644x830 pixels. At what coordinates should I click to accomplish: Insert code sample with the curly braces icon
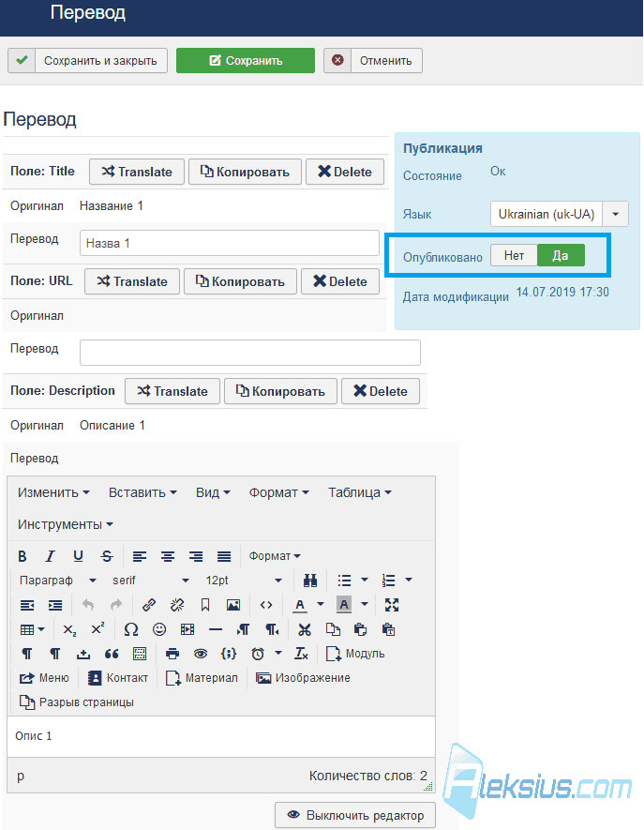click(229, 655)
